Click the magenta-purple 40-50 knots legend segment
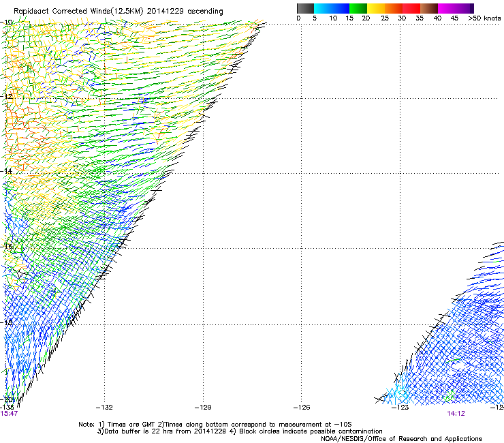 [456, 8]
